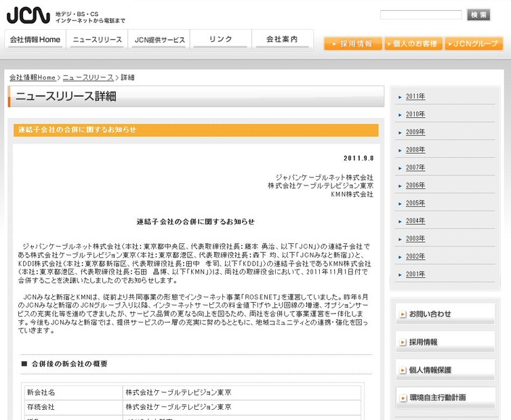Open the JCN提供サービス navigation tab
511x420 pixels.
[x=159, y=40]
